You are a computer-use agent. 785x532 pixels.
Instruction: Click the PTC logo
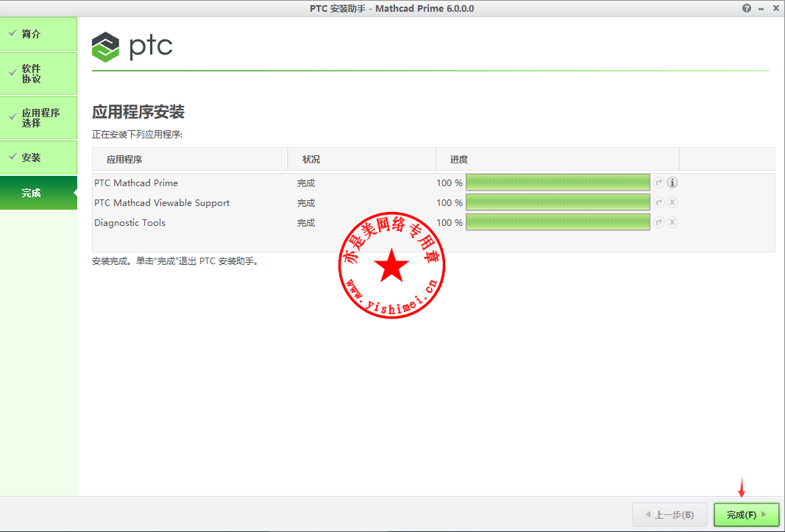click(132, 47)
